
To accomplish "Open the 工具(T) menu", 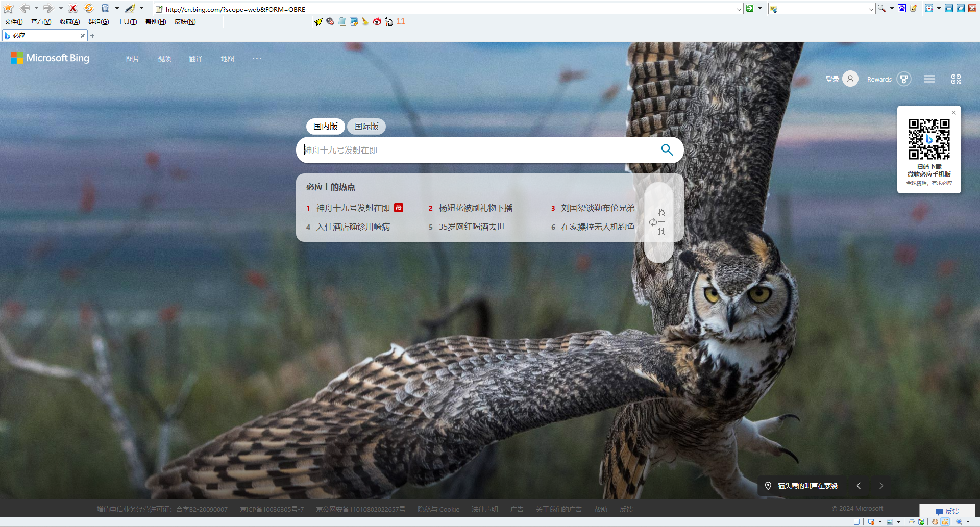I will pos(127,22).
